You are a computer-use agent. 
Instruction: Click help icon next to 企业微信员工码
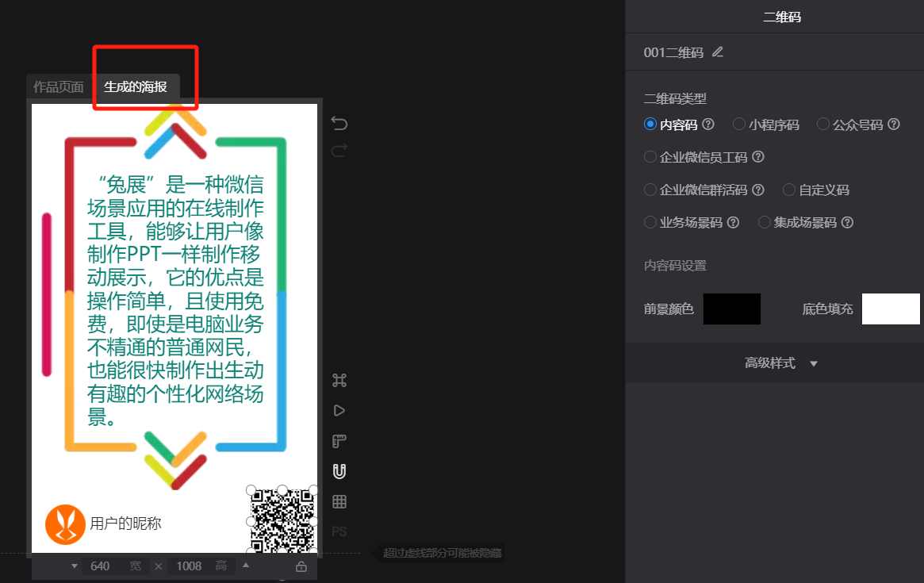(758, 157)
